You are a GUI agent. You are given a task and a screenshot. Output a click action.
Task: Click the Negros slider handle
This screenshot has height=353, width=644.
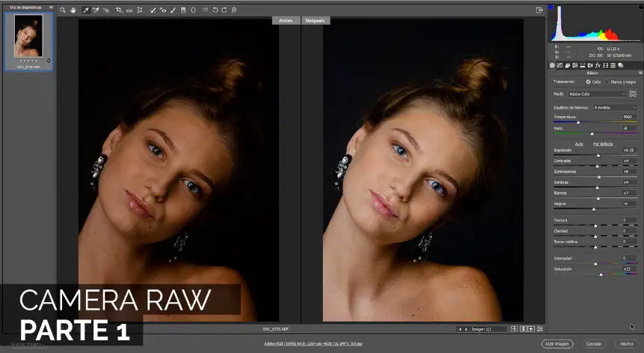[x=593, y=209]
